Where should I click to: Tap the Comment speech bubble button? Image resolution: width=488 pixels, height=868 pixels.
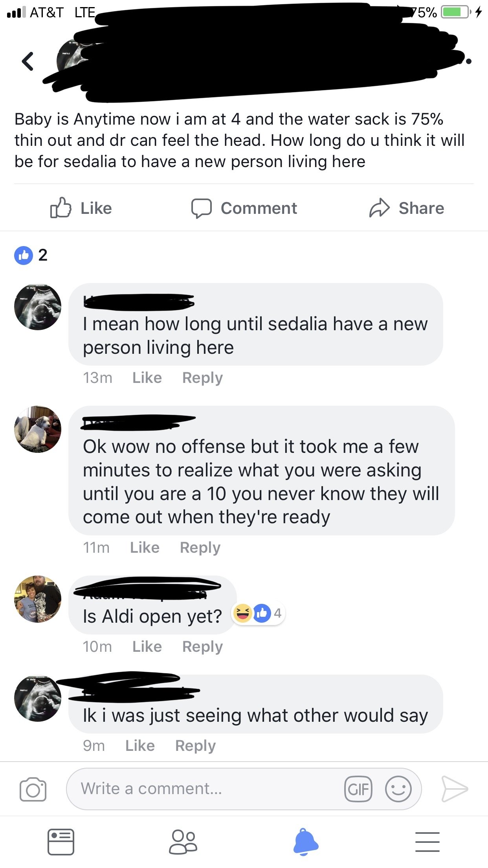(244, 208)
